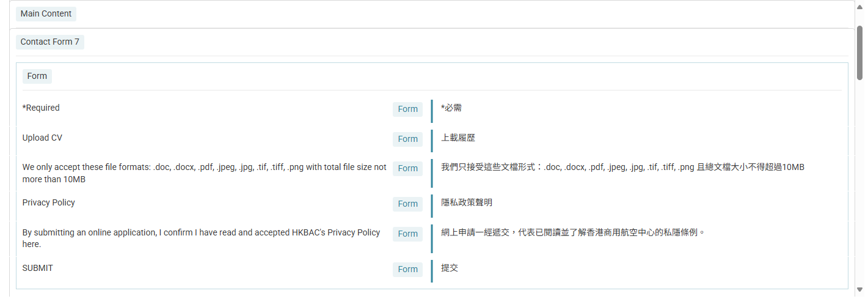Viewport: 868px width, 307px height.
Task: Click the scrollbar down arrow
Action: pos(859,289)
